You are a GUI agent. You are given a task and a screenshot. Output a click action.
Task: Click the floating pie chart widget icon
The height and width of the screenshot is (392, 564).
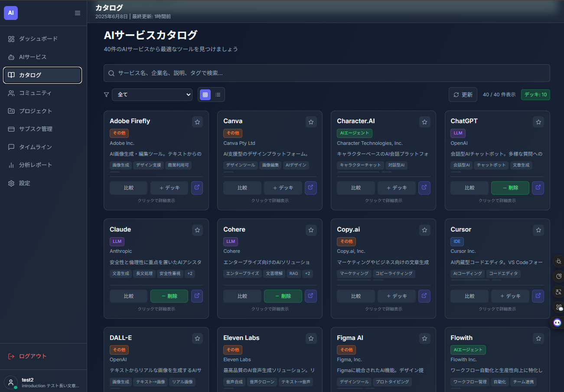pos(558,276)
